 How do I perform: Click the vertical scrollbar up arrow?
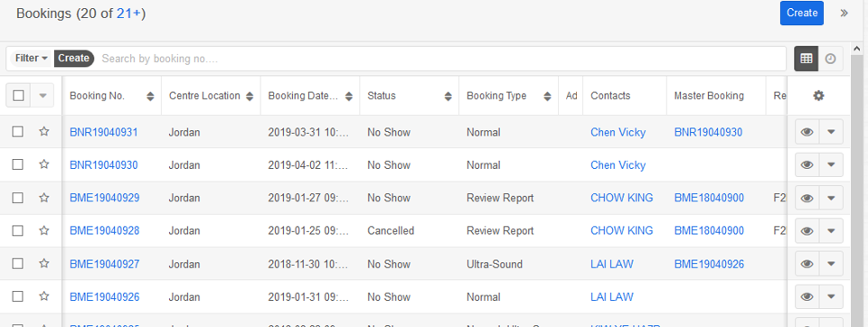[x=856, y=50]
